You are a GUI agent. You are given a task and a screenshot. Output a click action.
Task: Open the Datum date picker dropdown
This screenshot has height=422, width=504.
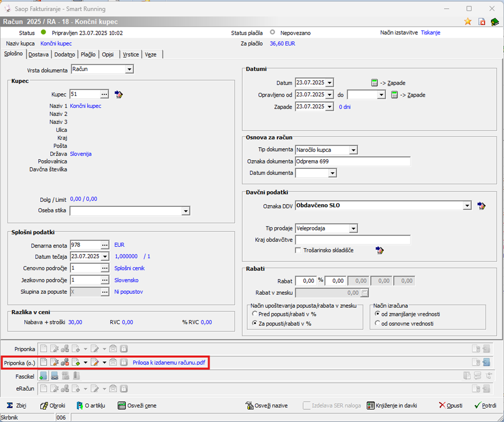click(x=330, y=83)
